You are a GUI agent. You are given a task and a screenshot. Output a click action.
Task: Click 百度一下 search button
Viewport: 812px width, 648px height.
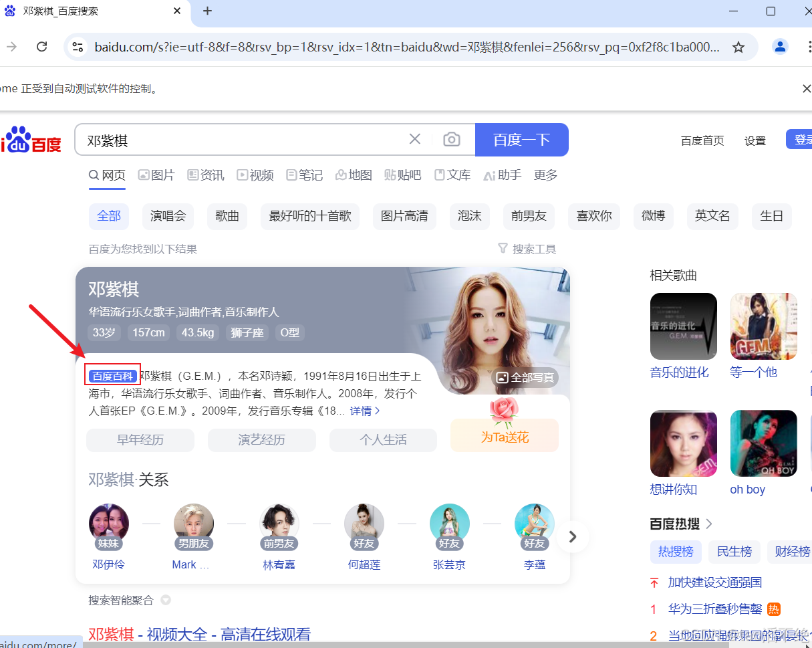click(x=522, y=139)
